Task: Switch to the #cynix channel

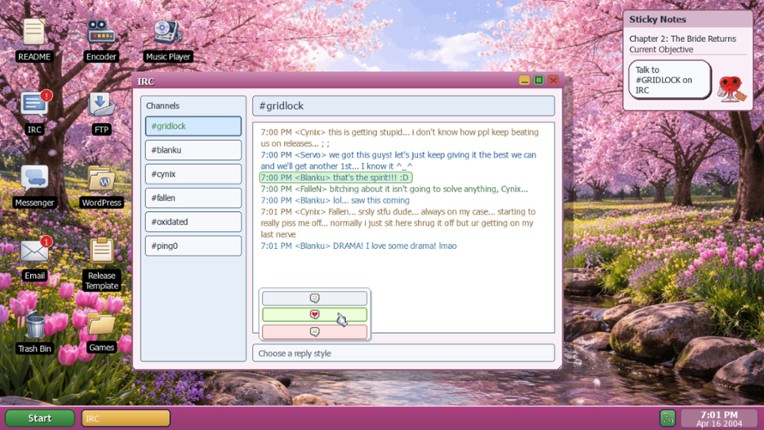Action: click(x=193, y=174)
